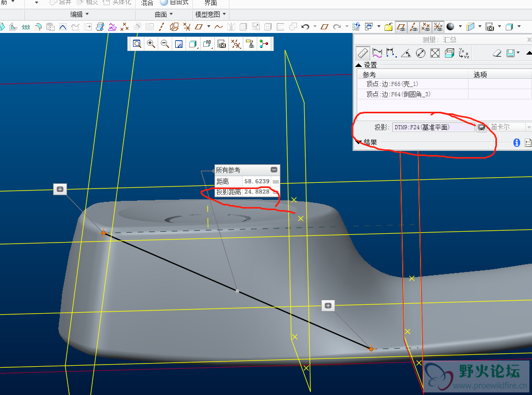Collapse the measure dialog with the up arrow

528,53
